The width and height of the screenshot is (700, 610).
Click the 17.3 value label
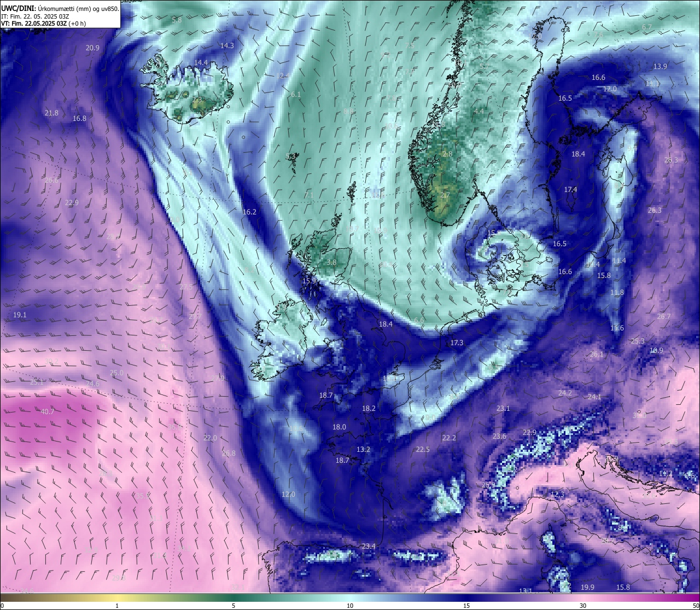(x=457, y=343)
